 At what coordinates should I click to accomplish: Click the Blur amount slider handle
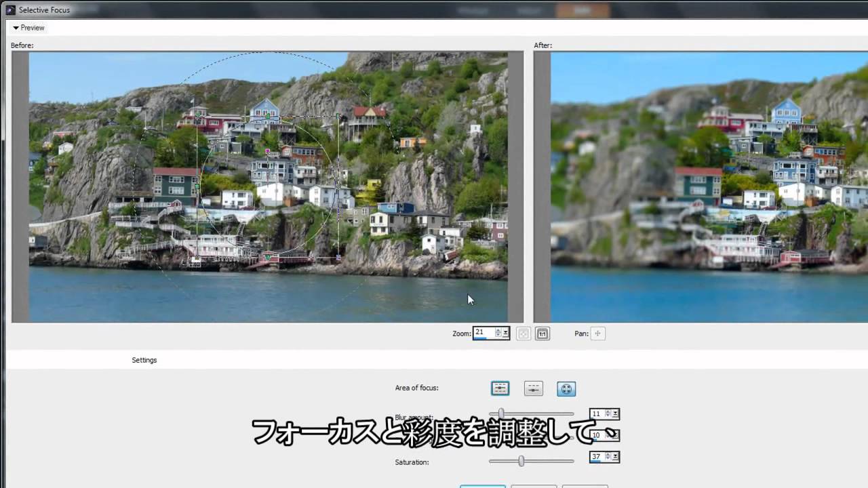pos(501,413)
